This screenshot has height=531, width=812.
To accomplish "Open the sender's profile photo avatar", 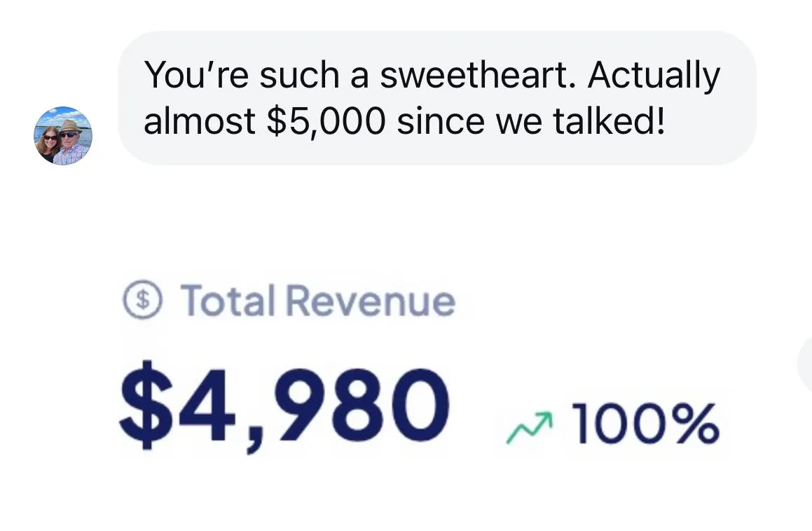I will [63, 136].
